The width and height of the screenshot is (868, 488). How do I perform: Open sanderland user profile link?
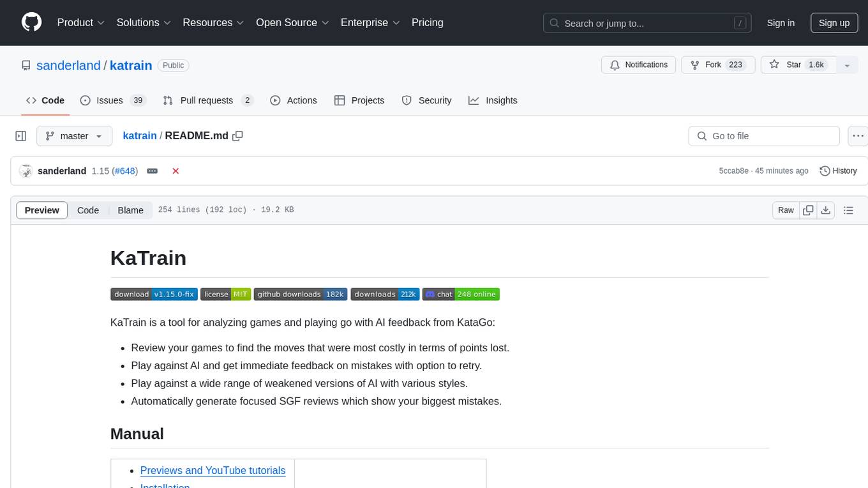pos(68,65)
